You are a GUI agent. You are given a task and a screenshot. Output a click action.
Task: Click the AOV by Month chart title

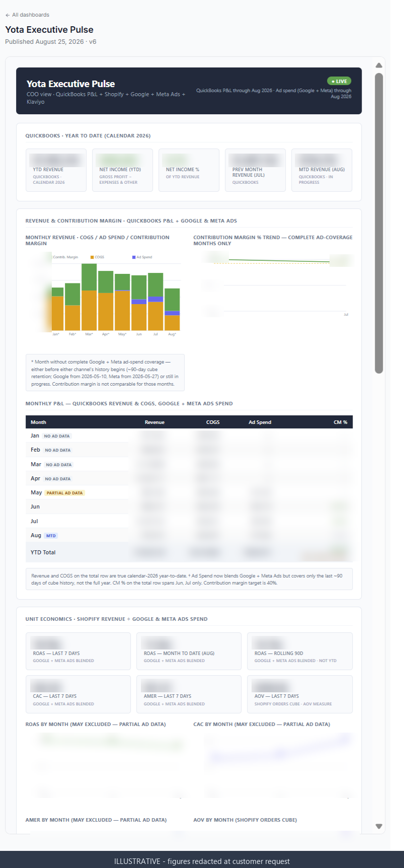click(x=245, y=820)
